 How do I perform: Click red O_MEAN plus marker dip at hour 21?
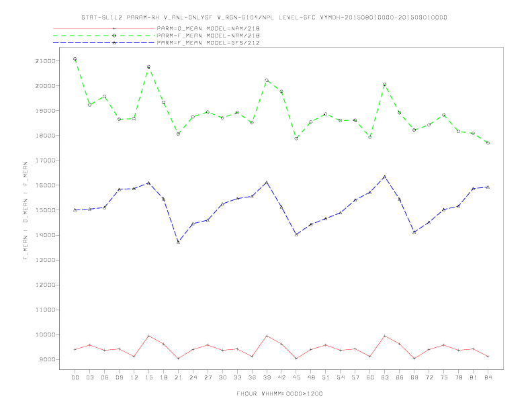tap(178, 359)
